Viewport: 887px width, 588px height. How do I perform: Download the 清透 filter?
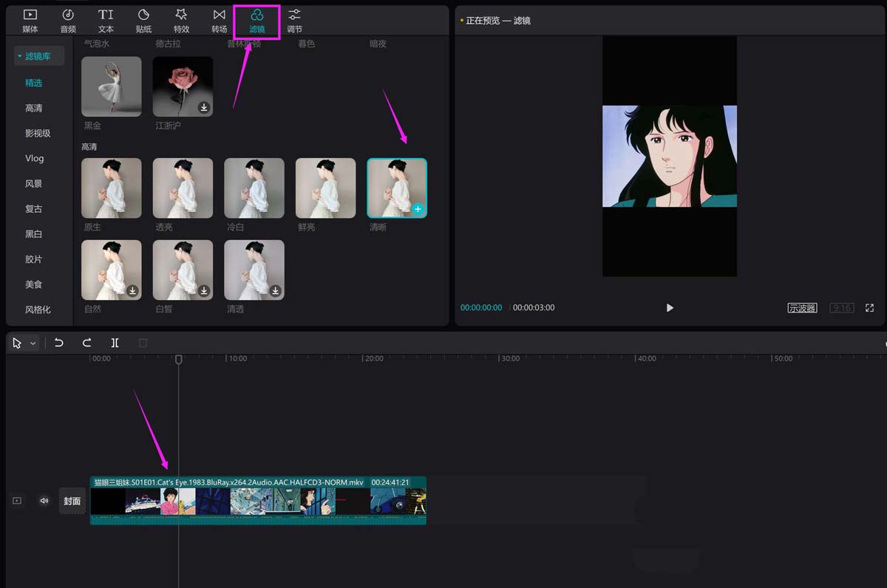point(276,291)
